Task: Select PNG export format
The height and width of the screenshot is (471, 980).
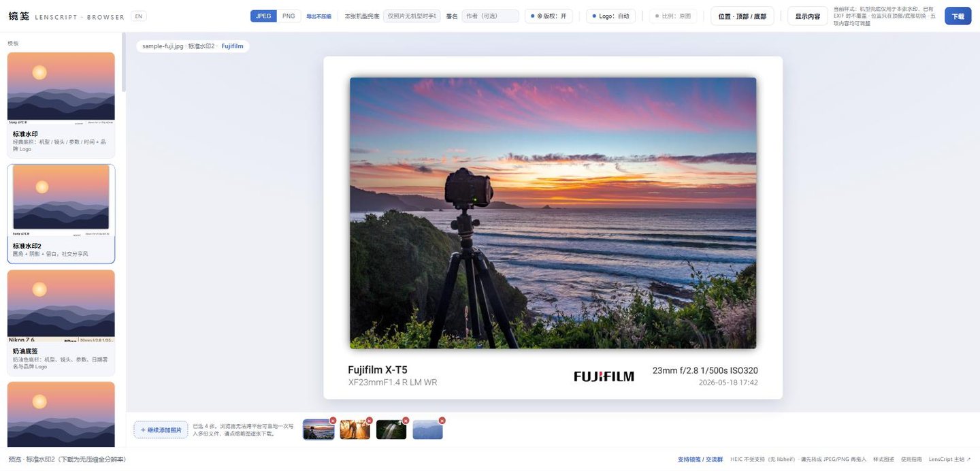Action: pyautogui.click(x=289, y=16)
